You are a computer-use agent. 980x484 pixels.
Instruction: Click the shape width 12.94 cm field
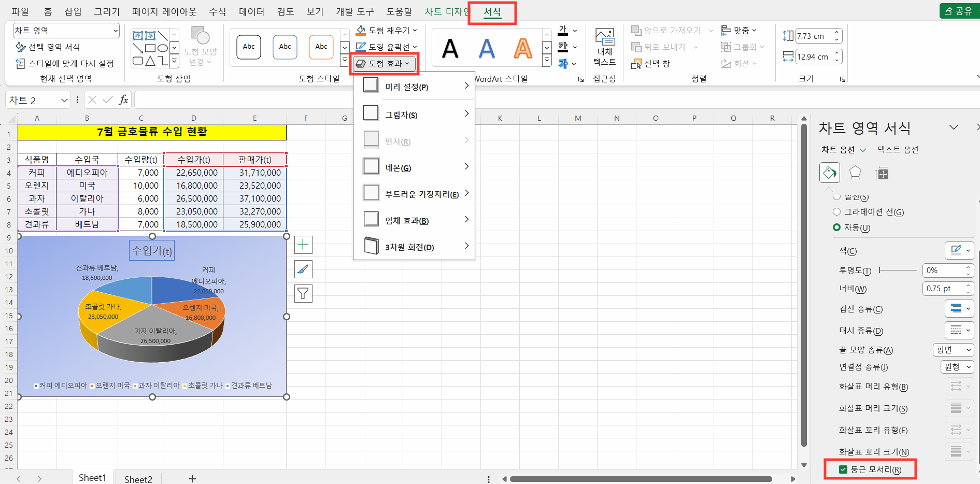(x=814, y=56)
